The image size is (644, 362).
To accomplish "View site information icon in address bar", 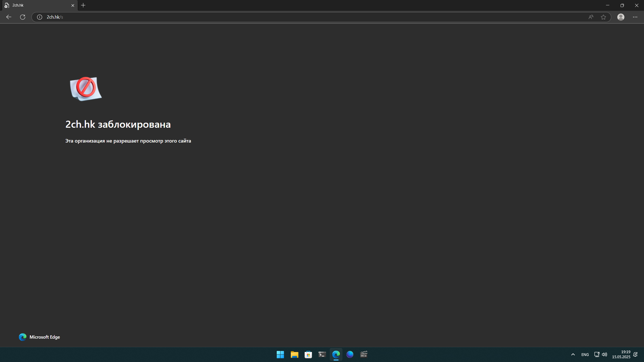I will [x=39, y=17].
